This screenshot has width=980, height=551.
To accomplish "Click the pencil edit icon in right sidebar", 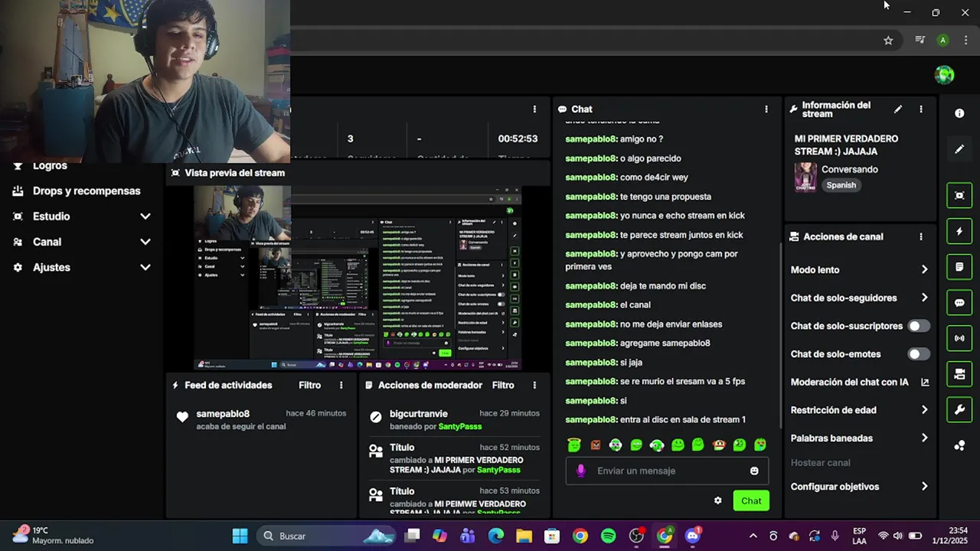I will pos(959,149).
